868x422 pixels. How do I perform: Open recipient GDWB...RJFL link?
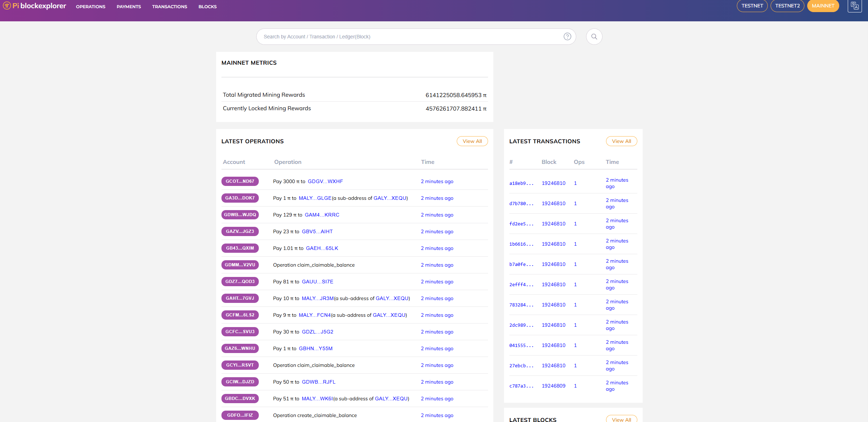pyautogui.click(x=318, y=382)
